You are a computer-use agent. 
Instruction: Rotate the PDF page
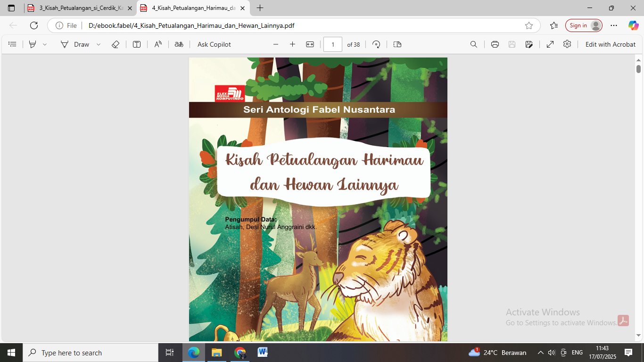[376, 44]
